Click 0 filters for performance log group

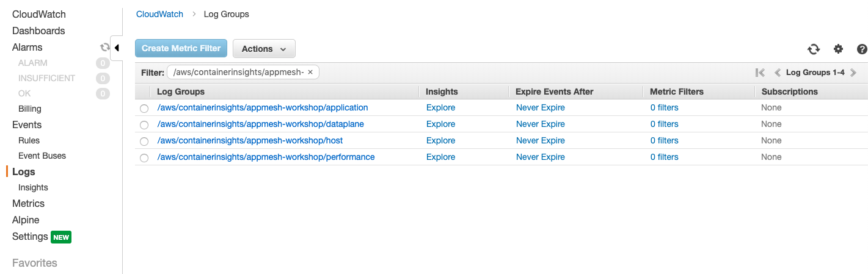click(x=665, y=157)
